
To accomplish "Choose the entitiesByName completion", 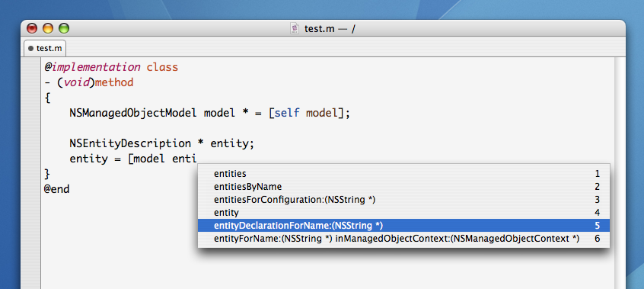I will 403,187.
